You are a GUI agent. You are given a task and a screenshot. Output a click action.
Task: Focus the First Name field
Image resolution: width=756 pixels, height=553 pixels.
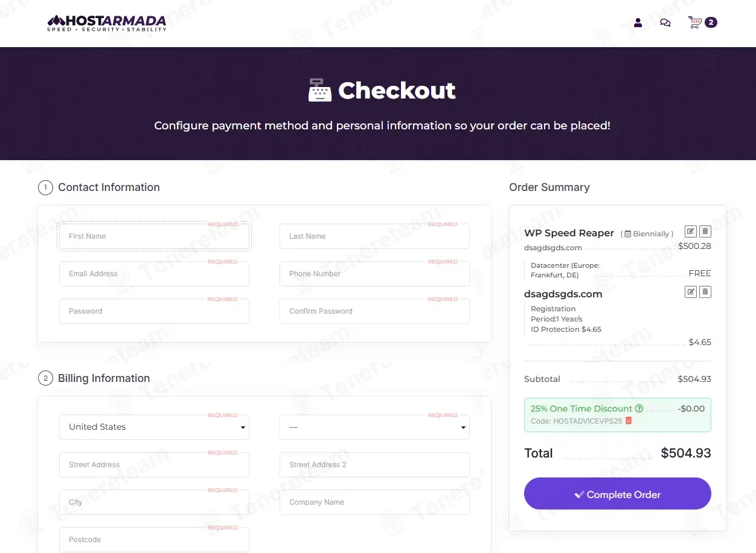coord(154,236)
